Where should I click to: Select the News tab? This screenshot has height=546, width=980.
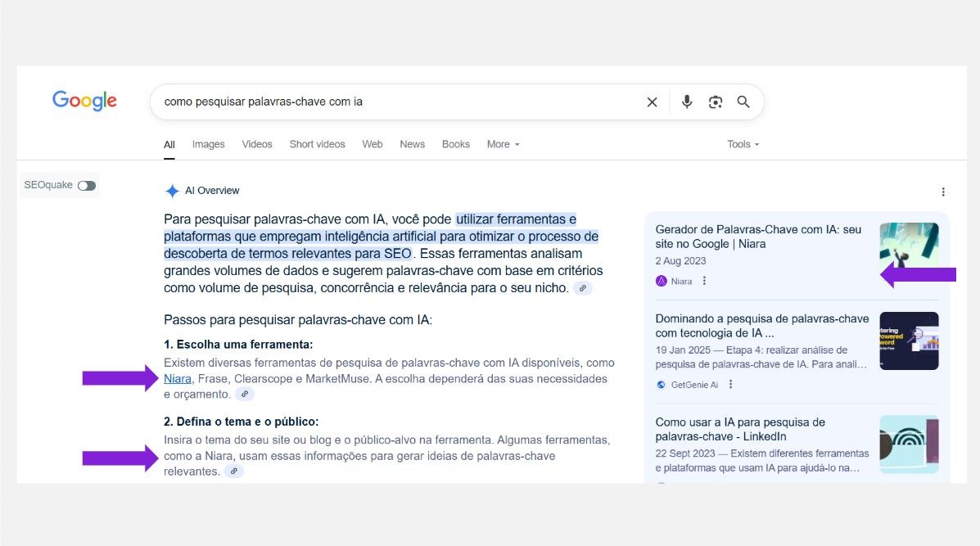[412, 144]
